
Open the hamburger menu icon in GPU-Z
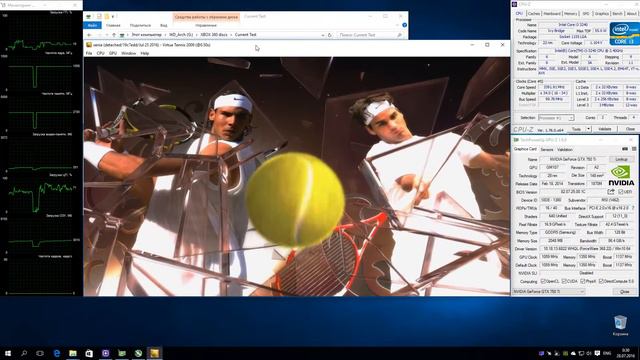[634, 149]
